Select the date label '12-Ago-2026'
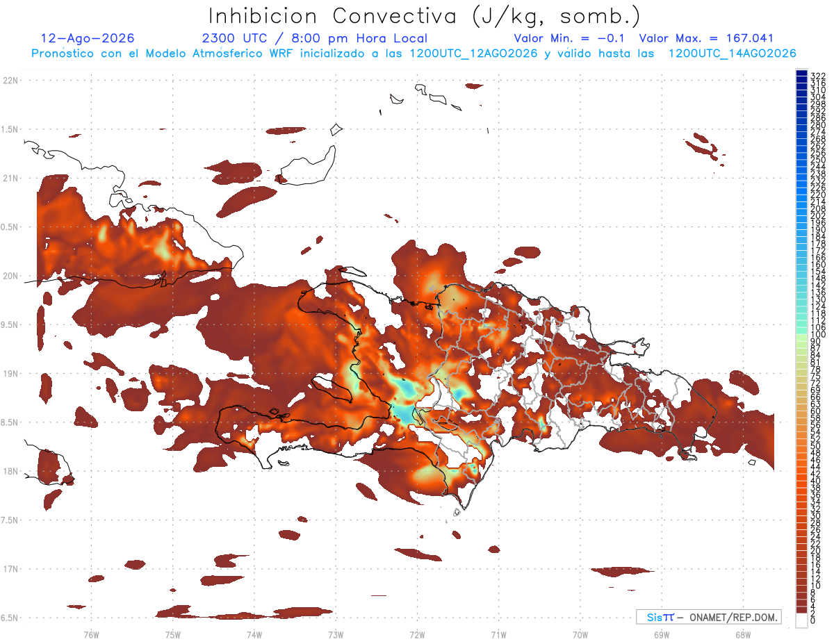This screenshot has width=834, height=644. click(x=88, y=39)
